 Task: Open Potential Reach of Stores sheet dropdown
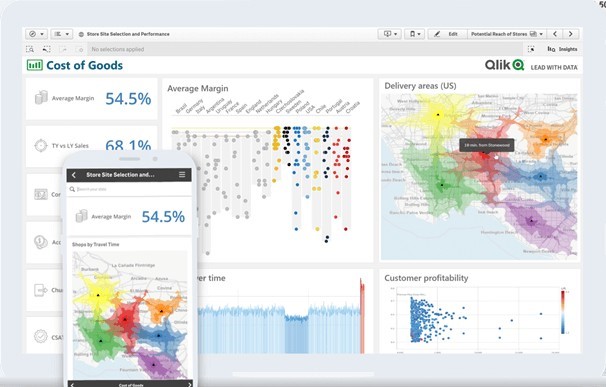click(x=507, y=34)
